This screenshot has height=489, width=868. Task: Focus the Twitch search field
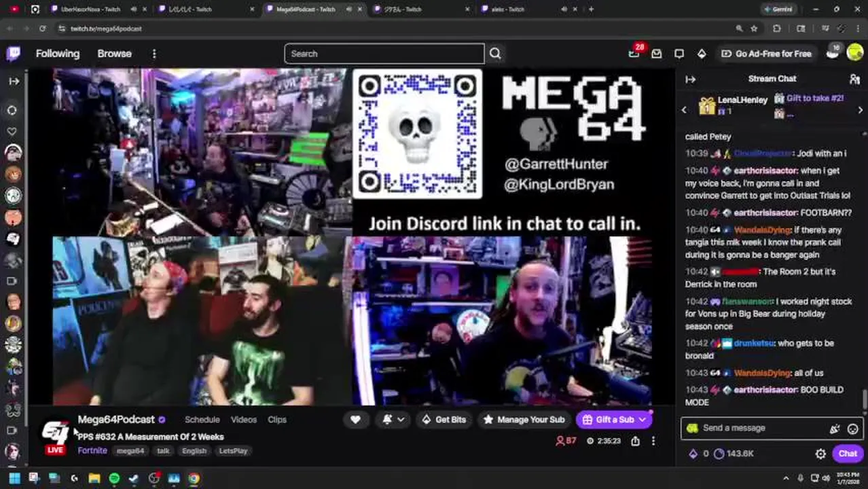pyautogui.click(x=384, y=54)
